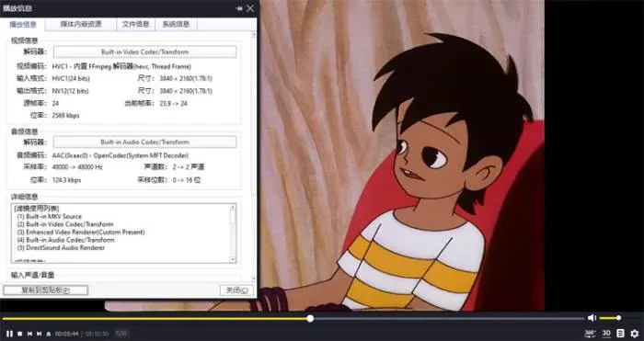644x341 pixels.
Task: Toggle 360° video mode
Action: point(590,334)
